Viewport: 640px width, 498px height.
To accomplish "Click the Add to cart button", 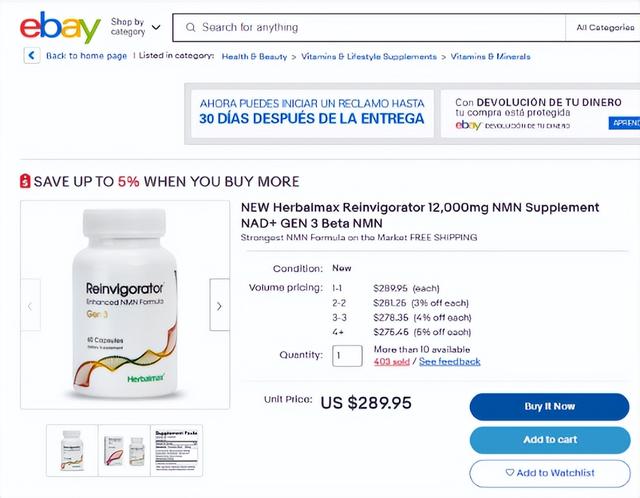I will click(550, 440).
